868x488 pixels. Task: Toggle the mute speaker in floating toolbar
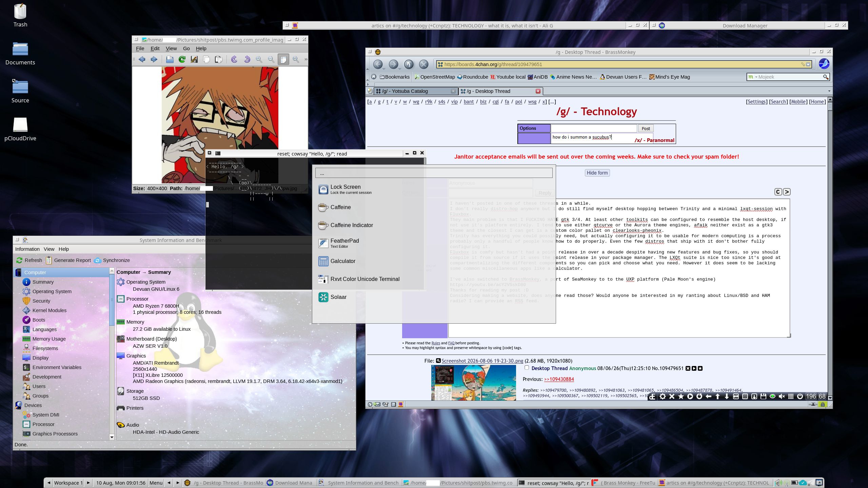pos(782,396)
